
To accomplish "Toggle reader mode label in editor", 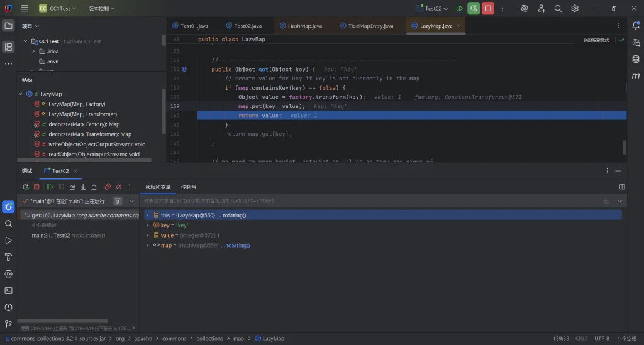I will (596, 40).
